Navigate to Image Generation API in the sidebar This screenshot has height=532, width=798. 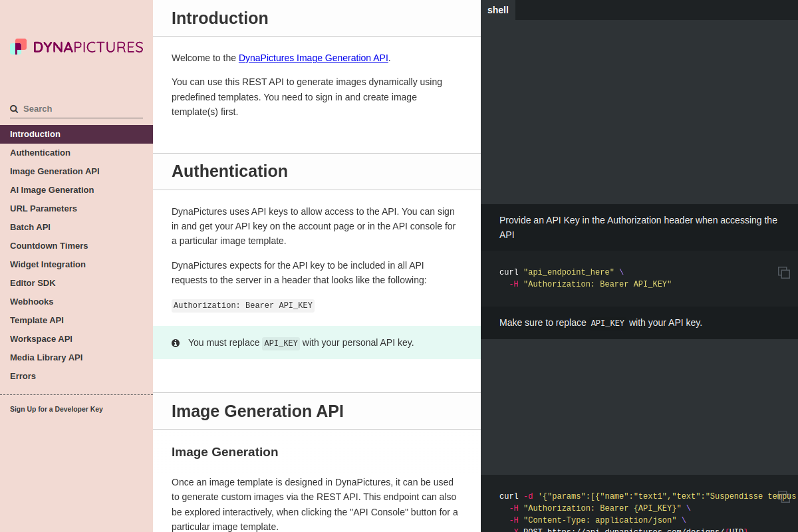pyautogui.click(x=76, y=172)
